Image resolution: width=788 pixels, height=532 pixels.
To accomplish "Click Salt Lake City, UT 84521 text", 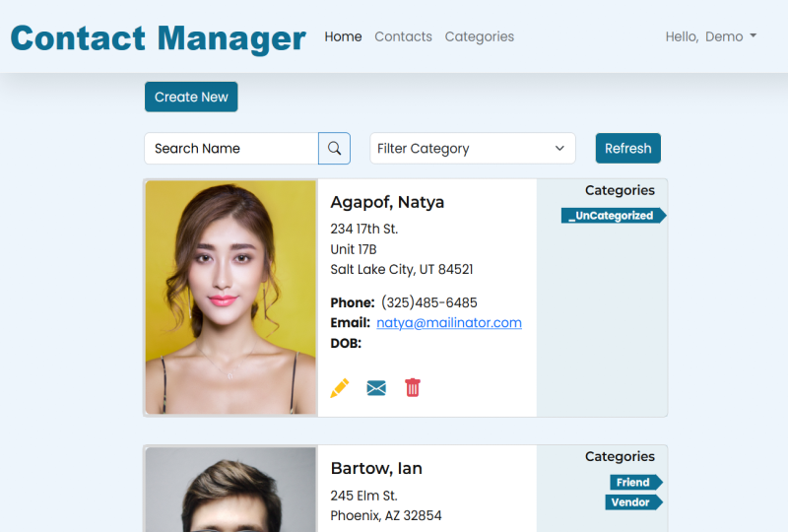I will (x=402, y=270).
